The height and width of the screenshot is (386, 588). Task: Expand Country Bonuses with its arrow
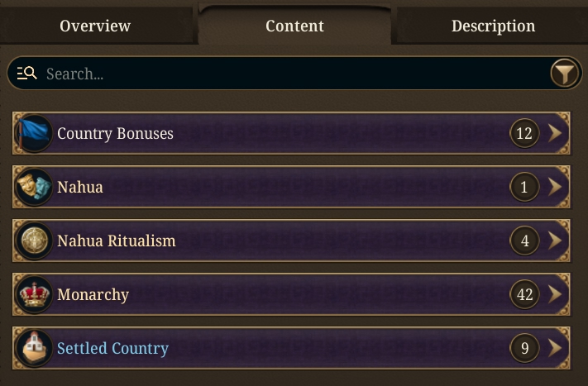pos(555,133)
